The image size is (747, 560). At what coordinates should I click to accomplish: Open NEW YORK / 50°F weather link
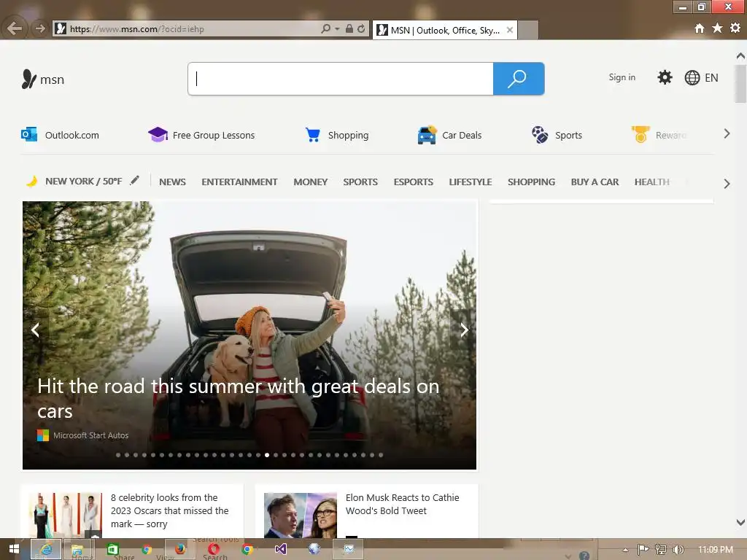point(83,182)
